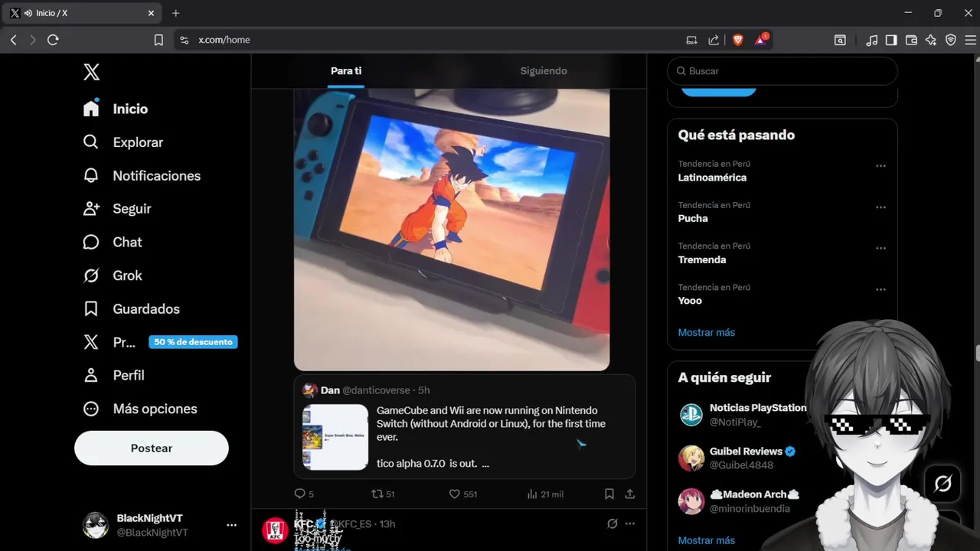Open Más opciones menu
980x551 pixels.
[140, 409]
